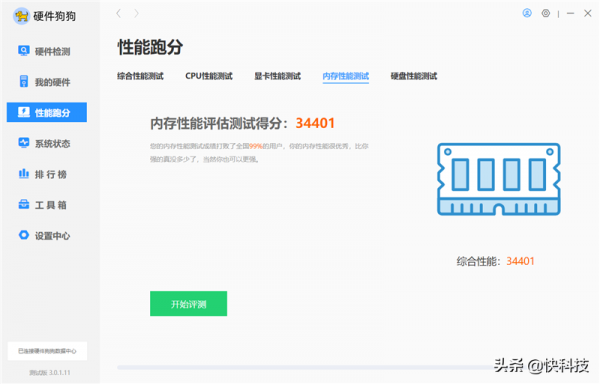Switch to 硬盘性能测试 tab

pyautogui.click(x=414, y=76)
